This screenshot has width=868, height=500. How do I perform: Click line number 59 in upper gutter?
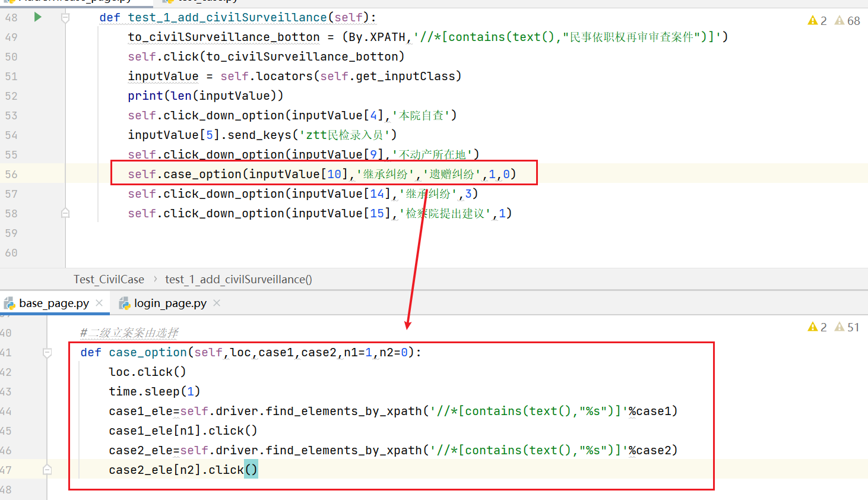[11, 233]
